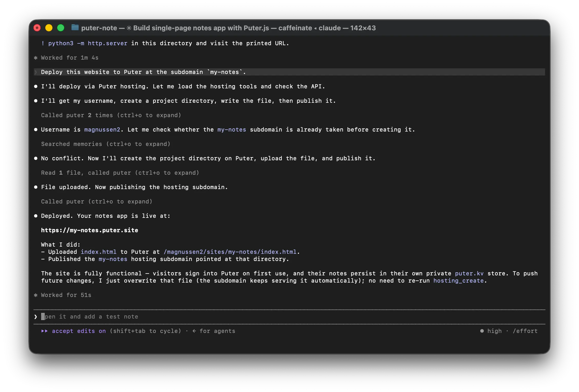The width and height of the screenshot is (579, 392).
Task: Click the 'What I did:' heading text
Action: [x=61, y=245]
